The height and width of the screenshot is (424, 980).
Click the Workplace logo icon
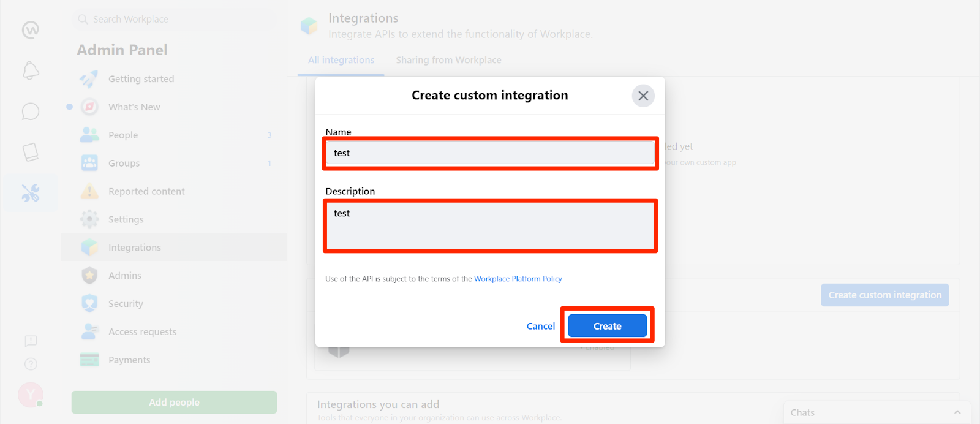point(31,29)
